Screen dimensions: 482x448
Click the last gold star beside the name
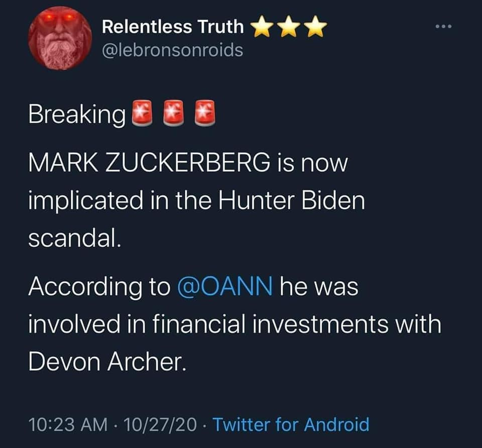click(316, 28)
